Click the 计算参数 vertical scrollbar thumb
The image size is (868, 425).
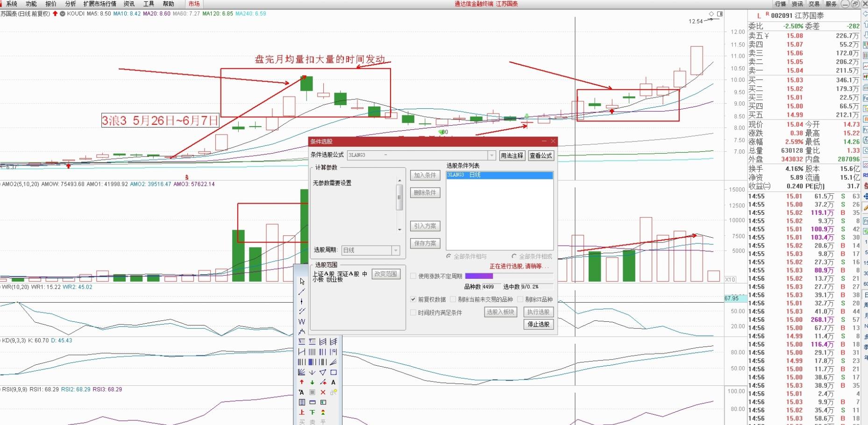coord(399,197)
